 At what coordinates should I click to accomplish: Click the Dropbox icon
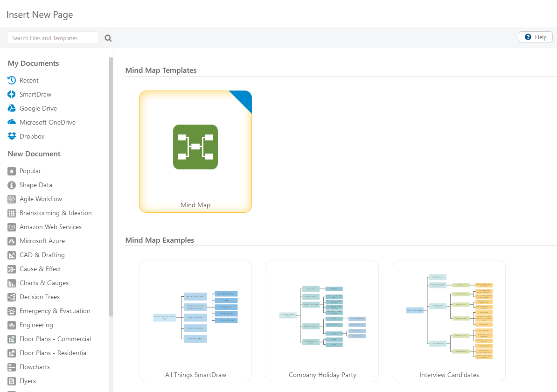[12, 136]
